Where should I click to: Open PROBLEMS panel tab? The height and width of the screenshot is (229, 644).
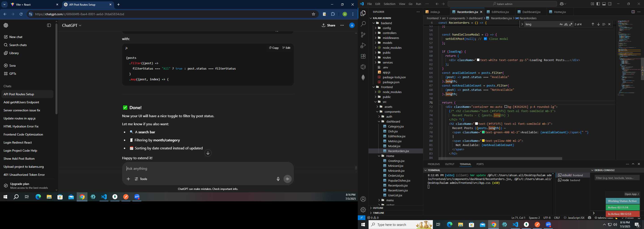point(434,164)
